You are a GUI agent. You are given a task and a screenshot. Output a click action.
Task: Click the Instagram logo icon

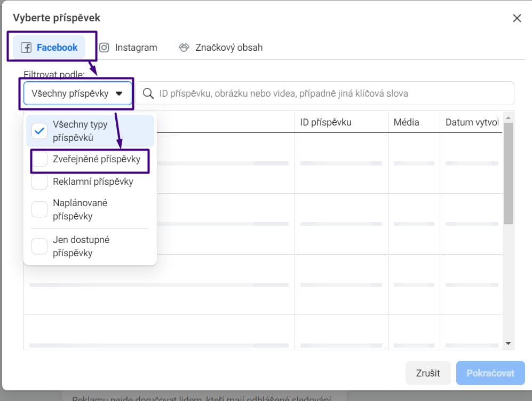click(x=105, y=48)
